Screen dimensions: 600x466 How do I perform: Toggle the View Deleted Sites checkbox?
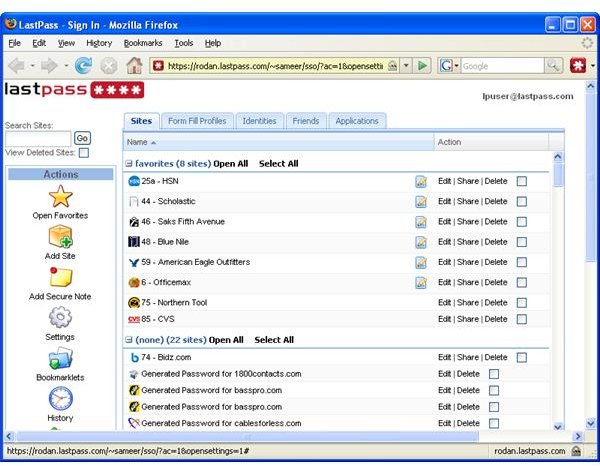tap(84, 153)
